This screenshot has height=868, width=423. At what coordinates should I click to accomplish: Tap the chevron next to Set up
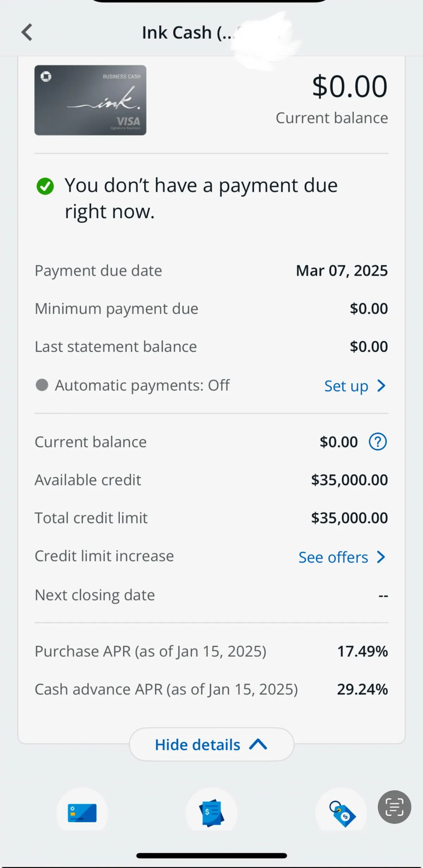(381, 386)
